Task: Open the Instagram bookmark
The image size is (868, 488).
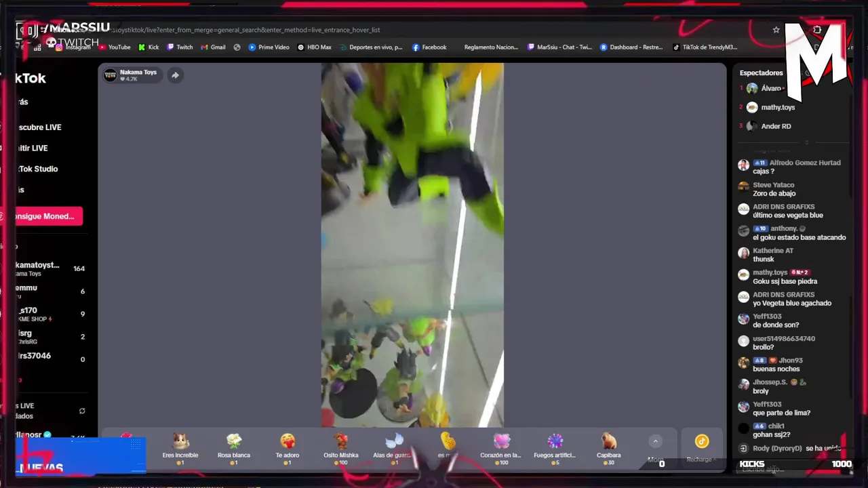Action: click(x=73, y=47)
